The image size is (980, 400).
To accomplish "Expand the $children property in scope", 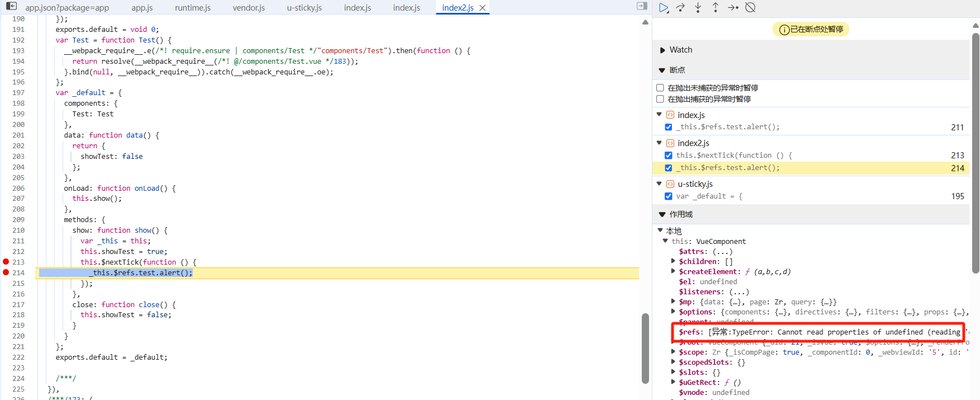I will pyautogui.click(x=673, y=261).
